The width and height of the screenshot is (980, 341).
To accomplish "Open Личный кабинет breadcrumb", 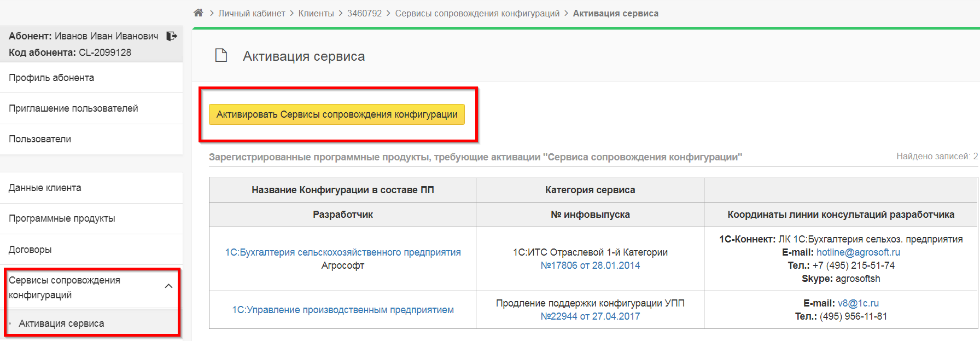I will (x=252, y=13).
